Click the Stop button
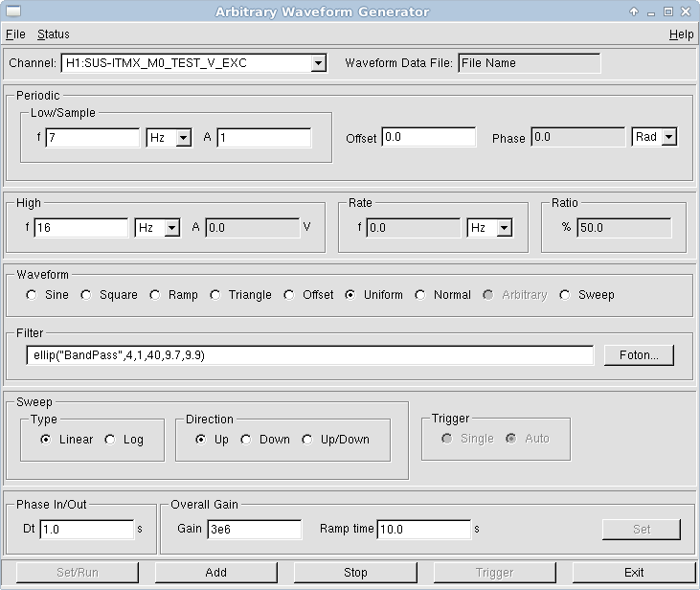This screenshot has height=590, width=700. tap(355, 573)
